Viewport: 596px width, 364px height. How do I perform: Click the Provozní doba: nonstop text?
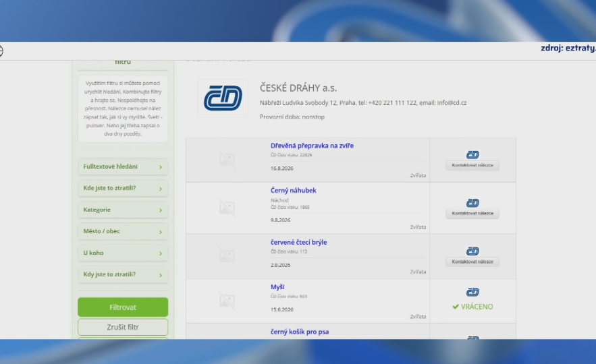tap(292, 117)
